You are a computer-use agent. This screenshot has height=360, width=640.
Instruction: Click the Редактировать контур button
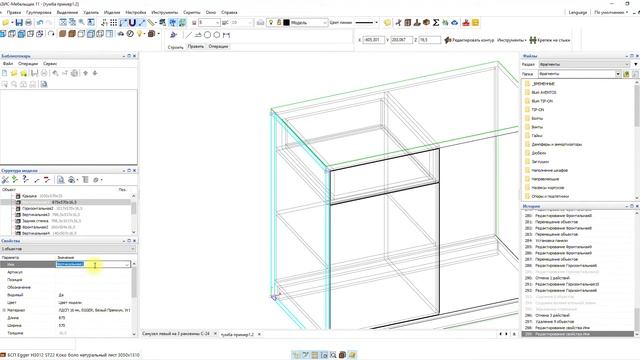point(469,40)
